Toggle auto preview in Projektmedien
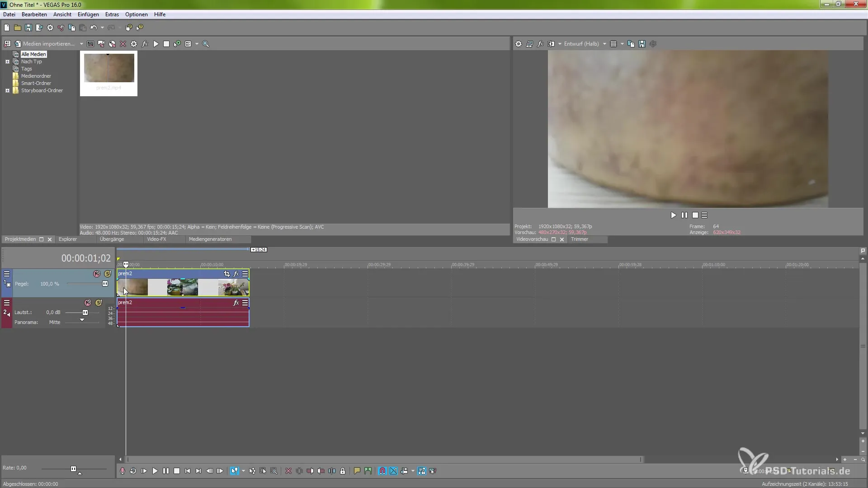 pos(177,44)
